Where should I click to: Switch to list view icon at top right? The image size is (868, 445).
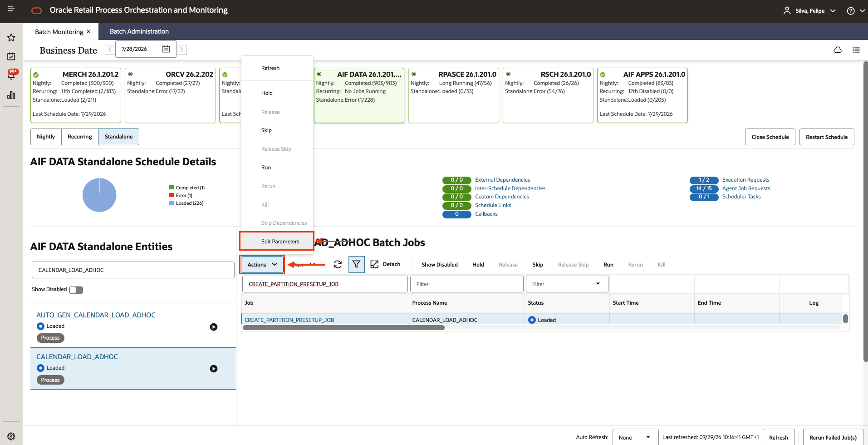click(856, 50)
